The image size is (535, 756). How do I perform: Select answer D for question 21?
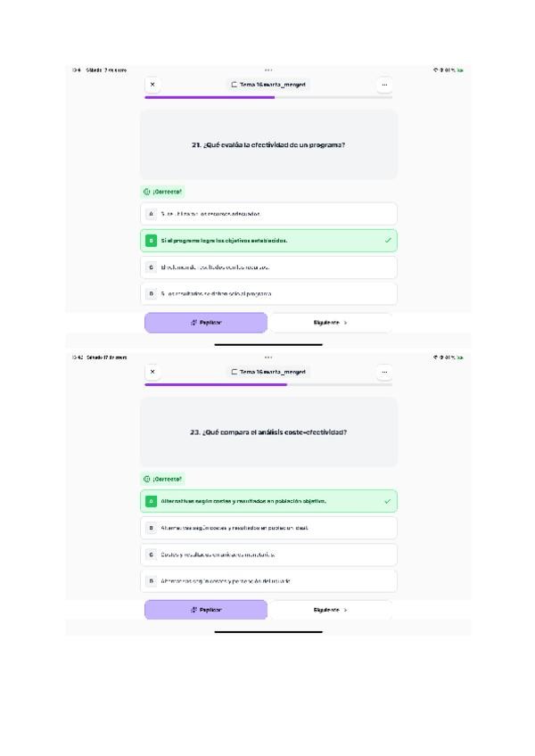(268, 293)
